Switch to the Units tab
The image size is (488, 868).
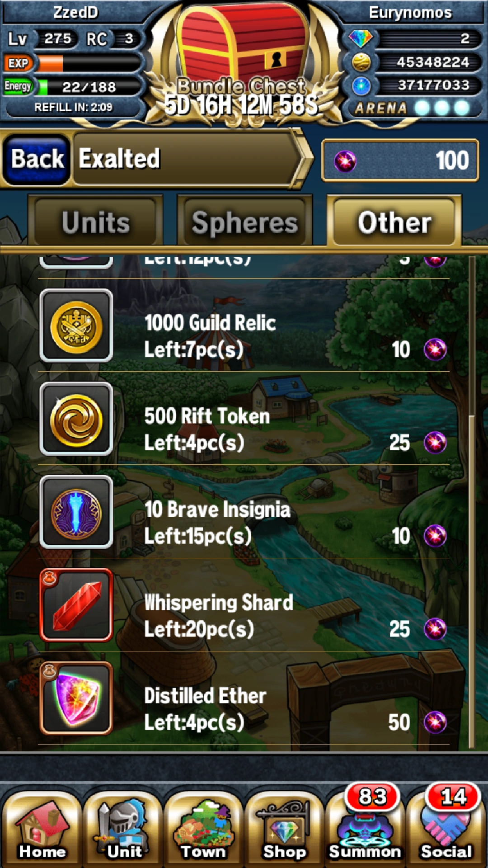tap(95, 222)
